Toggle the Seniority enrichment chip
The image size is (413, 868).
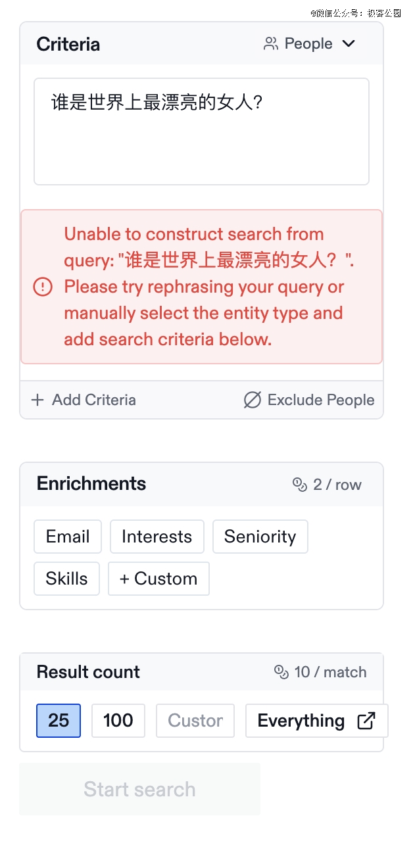pyautogui.click(x=260, y=537)
